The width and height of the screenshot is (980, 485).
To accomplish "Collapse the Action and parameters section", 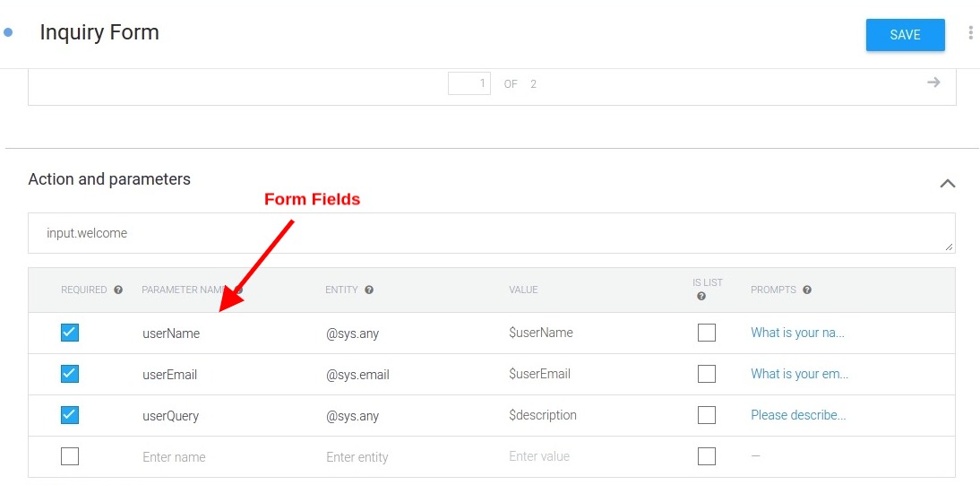I will coord(948,184).
